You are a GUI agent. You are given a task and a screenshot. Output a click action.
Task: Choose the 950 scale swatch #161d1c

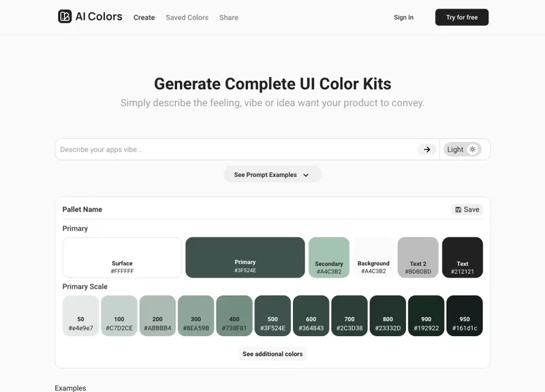[x=465, y=316]
